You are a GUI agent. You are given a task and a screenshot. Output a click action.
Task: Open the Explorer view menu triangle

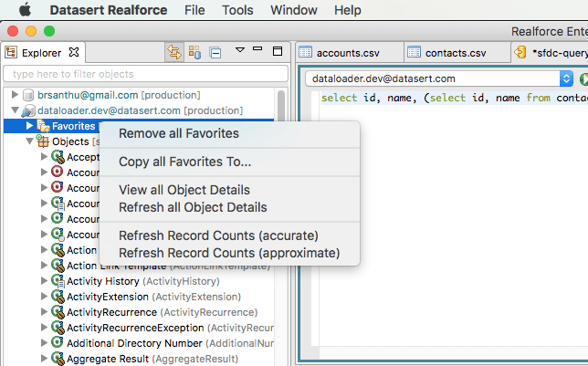(x=240, y=49)
